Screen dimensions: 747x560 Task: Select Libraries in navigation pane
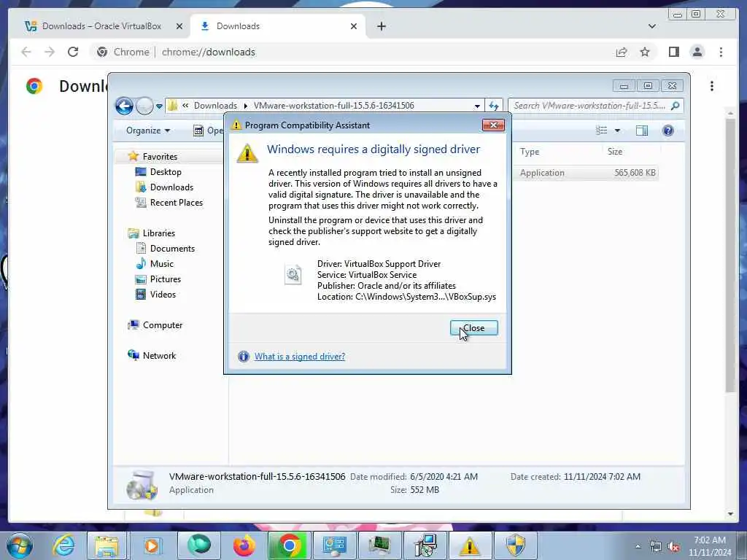click(158, 233)
